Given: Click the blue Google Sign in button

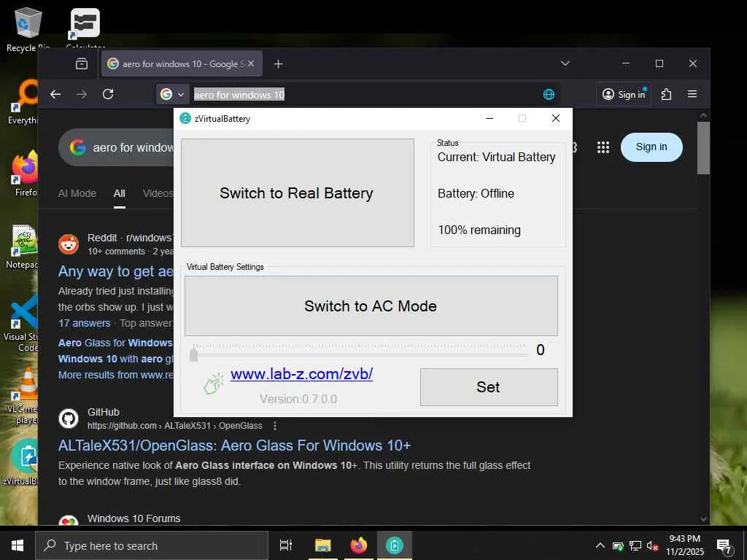Looking at the screenshot, I should tap(651, 147).
